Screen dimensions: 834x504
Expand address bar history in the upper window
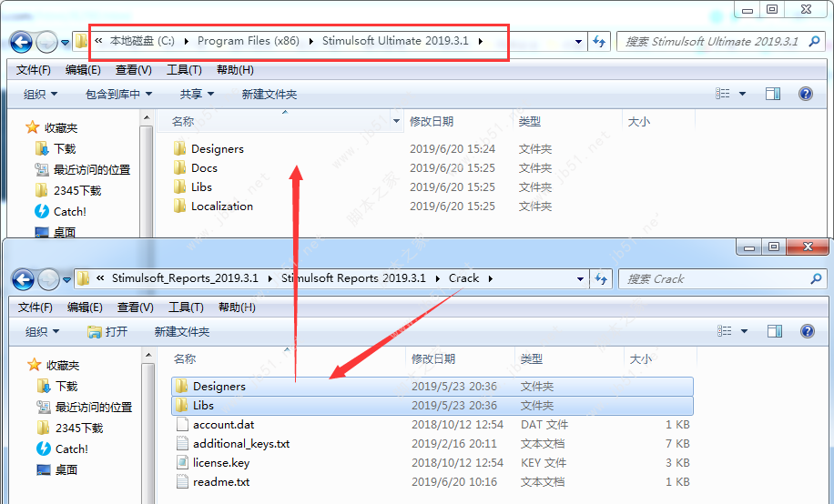[x=578, y=42]
